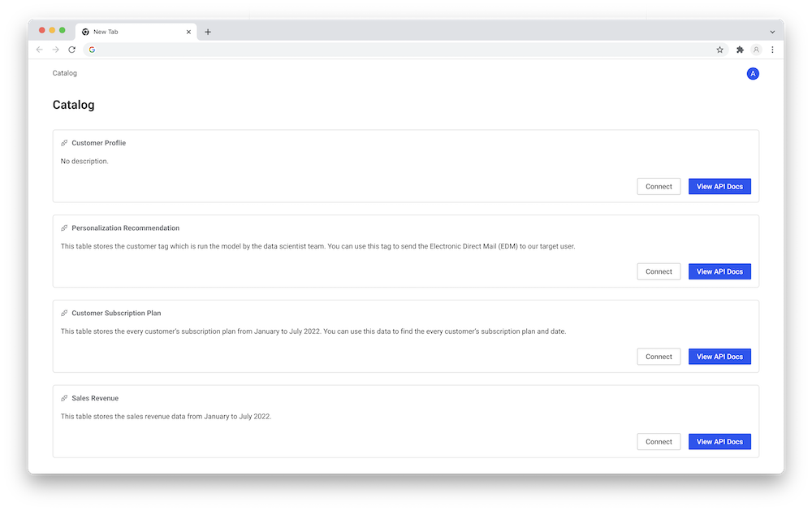Open the user avatar 'A' menu
The width and height of the screenshot is (812, 511).
(753, 74)
